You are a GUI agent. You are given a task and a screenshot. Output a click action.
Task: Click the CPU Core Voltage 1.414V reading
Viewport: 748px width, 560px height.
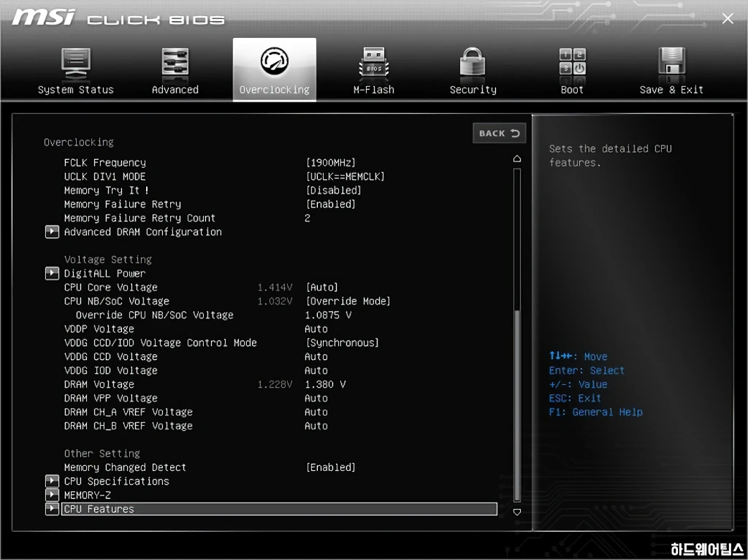275,287
